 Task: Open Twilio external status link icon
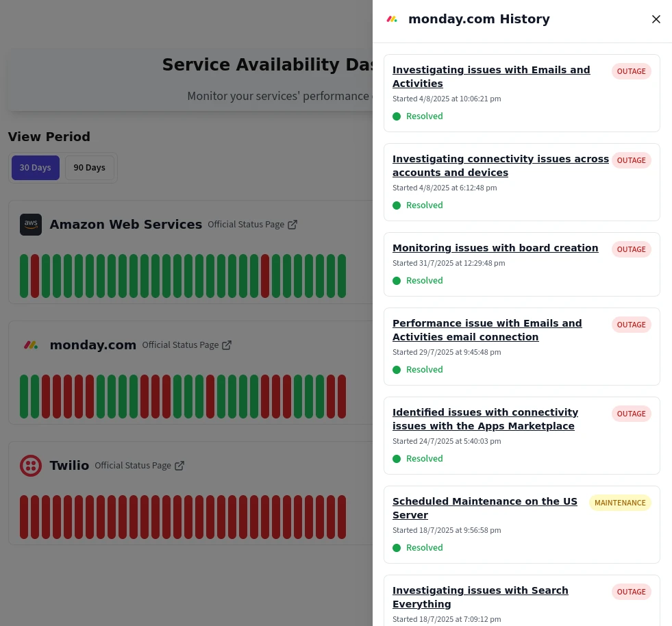(x=179, y=465)
